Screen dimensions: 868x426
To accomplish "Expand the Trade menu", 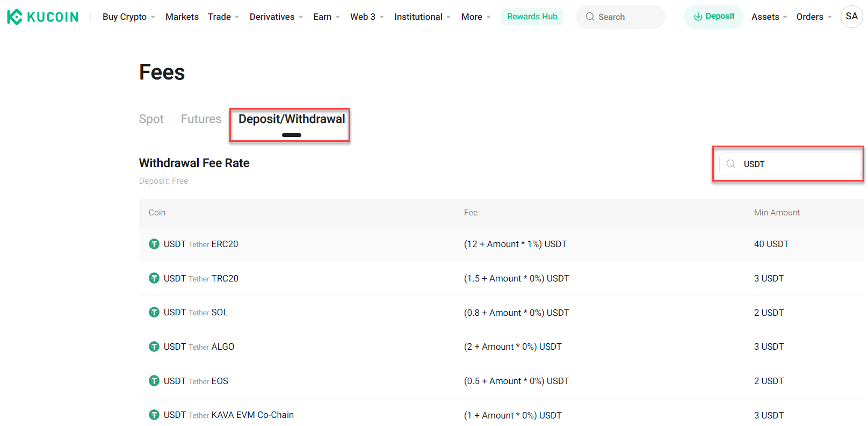I will pos(223,17).
